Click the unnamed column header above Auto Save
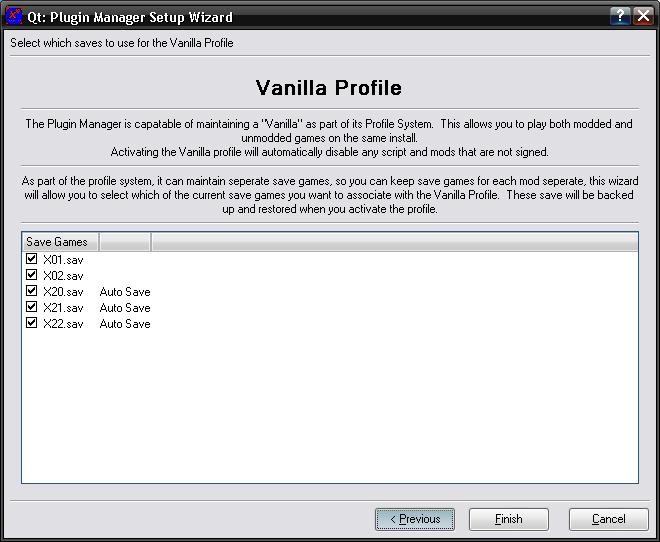 [x=125, y=242]
